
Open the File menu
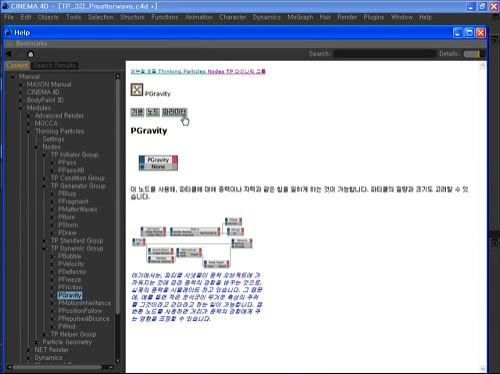pyautogui.click(x=9, y=17)
